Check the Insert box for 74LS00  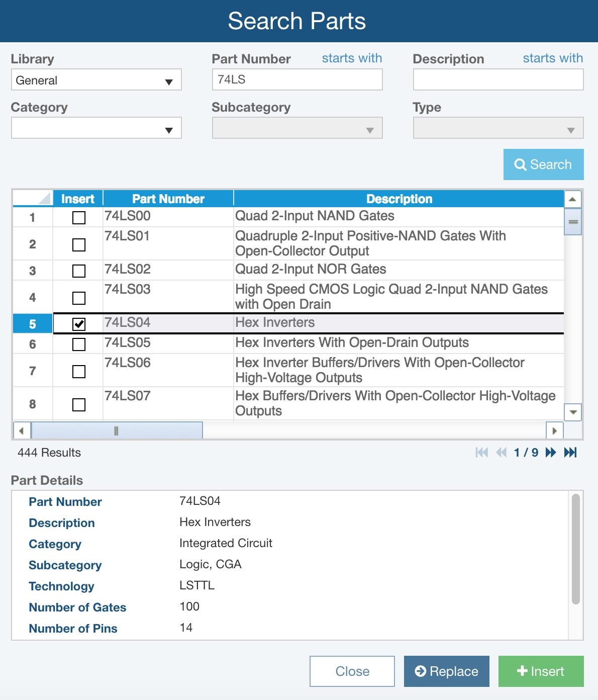(x=78, y=217)
